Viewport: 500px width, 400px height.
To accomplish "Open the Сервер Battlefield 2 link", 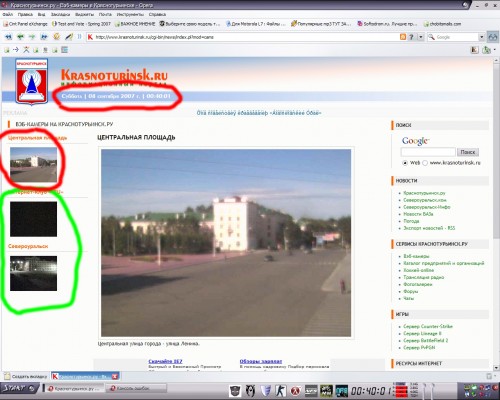I will (426, 340).
